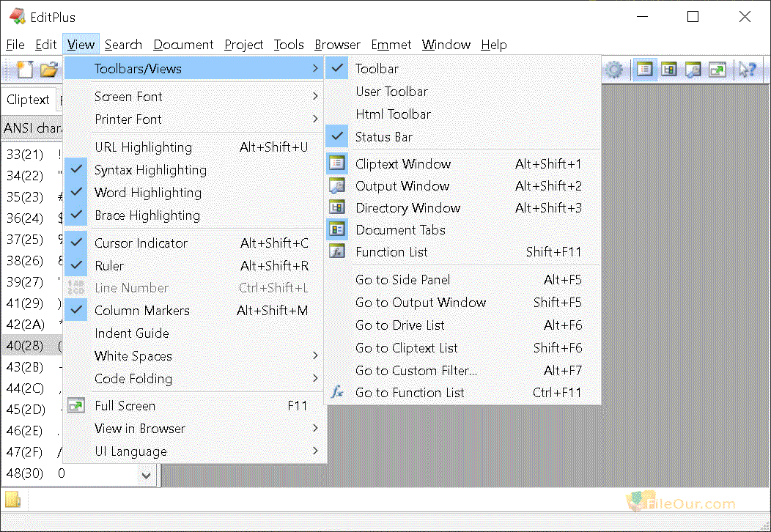Click the Go to Function List fx icon

pyautogui.click(x=337, y=392)
